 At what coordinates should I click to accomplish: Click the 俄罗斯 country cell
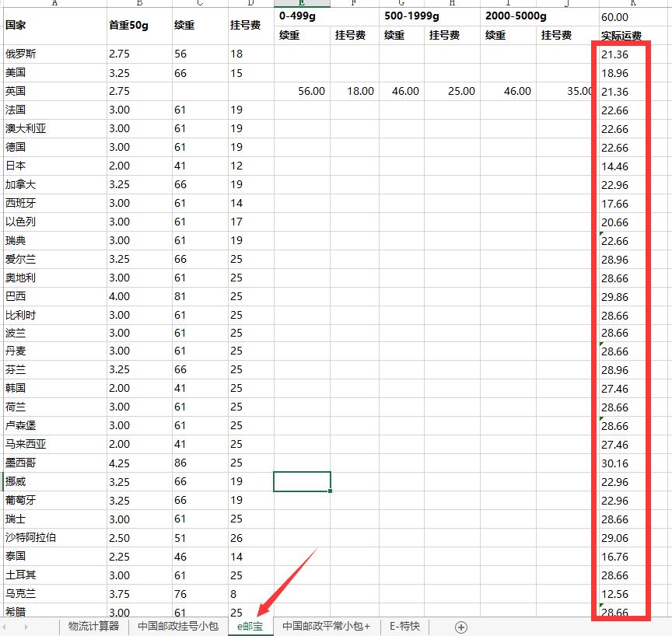point(54,54)
